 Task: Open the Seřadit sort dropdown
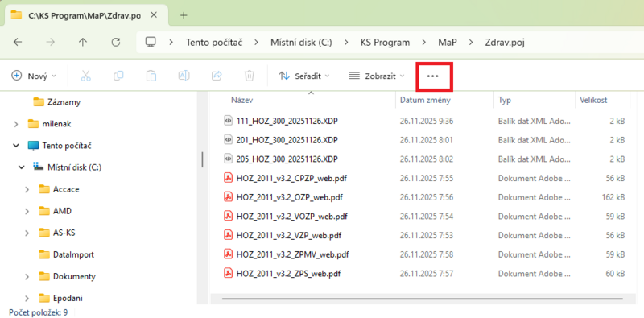304,76
